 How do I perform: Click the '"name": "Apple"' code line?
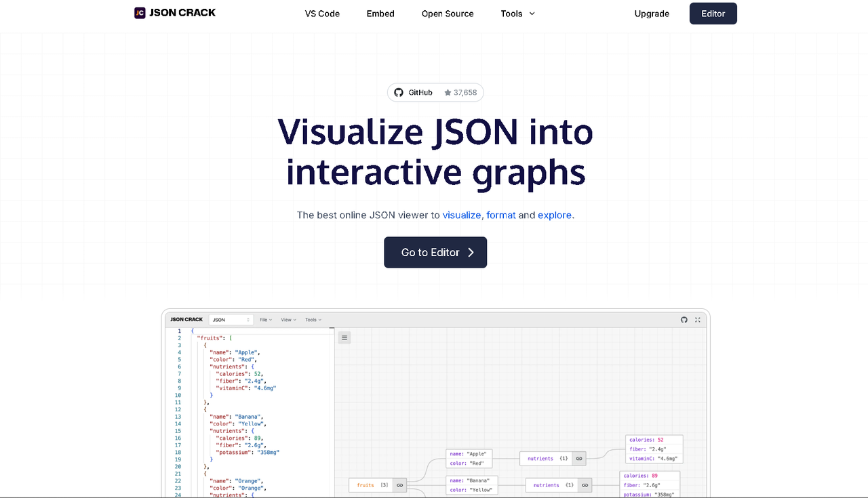235,352
